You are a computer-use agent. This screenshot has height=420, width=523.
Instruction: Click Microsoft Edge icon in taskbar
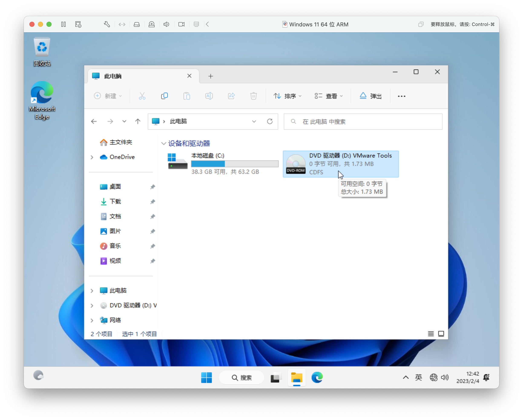pos(317,377)
